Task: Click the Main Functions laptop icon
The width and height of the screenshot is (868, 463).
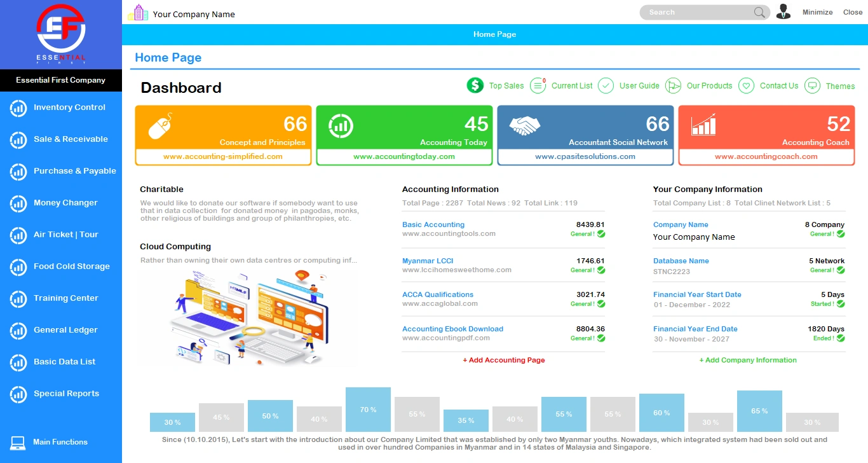Action: click(18, 443)
